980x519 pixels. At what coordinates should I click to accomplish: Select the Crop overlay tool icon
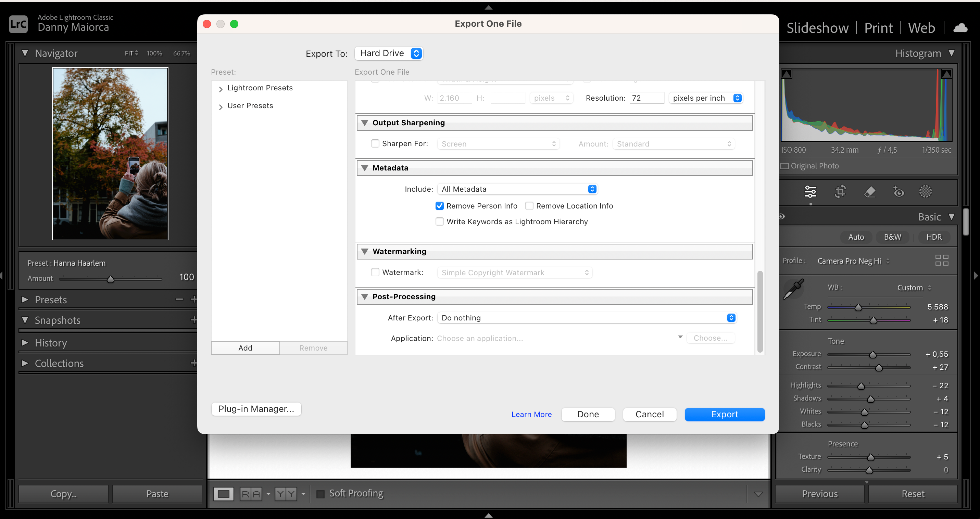(840, 192)
